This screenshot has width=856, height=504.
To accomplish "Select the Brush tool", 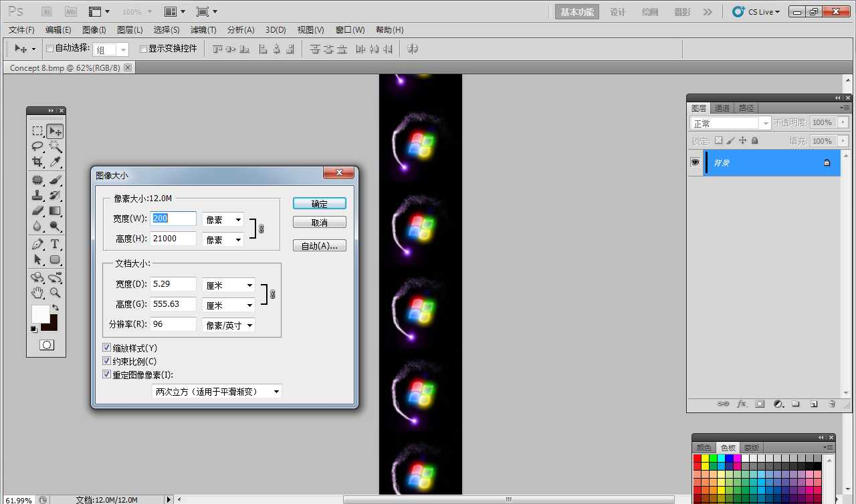I will click(x=55, y=180).
